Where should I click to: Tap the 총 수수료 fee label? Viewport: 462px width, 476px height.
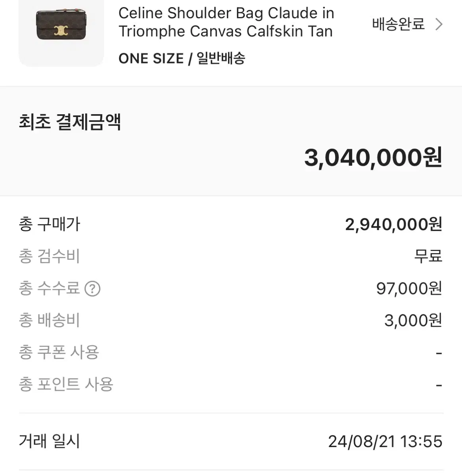pos(50,288)
